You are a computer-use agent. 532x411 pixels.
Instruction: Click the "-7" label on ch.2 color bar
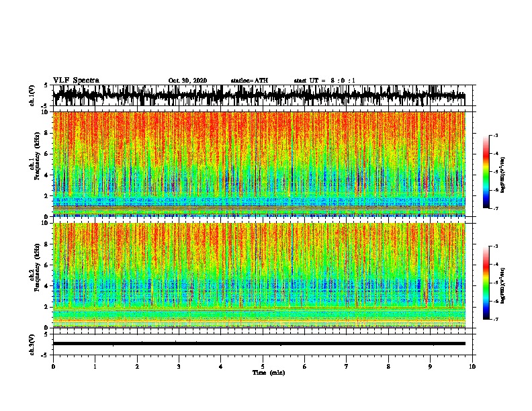pos(495,320)
